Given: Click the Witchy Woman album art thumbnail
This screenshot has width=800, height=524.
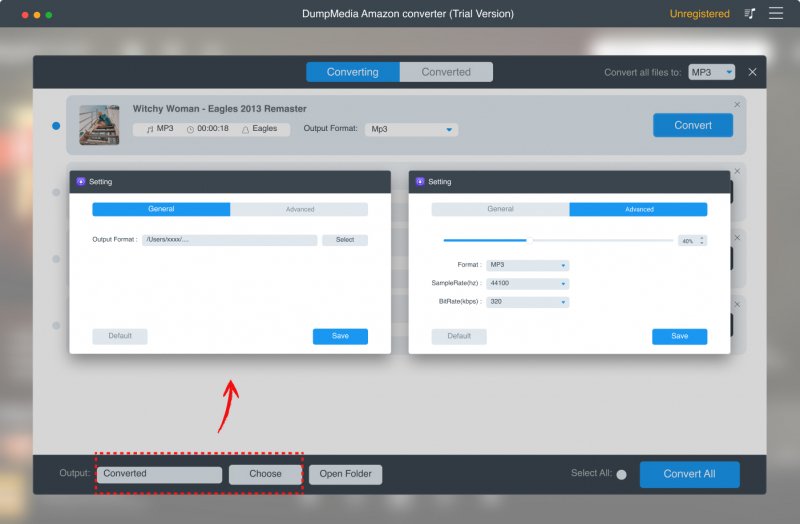Looking at the screenshot, I should [x=99, y=125].
